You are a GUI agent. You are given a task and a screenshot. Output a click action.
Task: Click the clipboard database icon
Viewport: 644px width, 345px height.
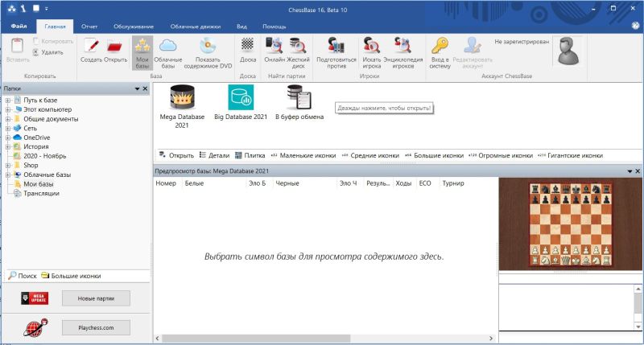coord(299,98)
